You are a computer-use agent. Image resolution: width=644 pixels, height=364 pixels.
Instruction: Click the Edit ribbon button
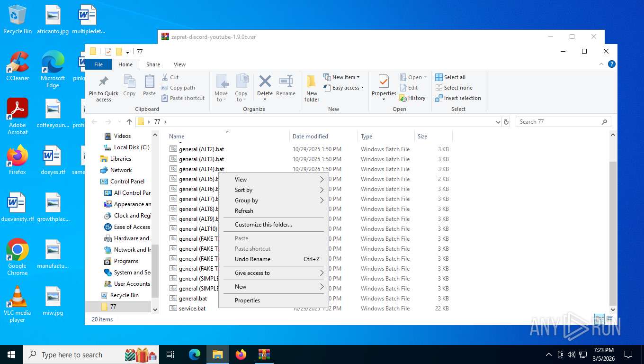tap(409, 88)
